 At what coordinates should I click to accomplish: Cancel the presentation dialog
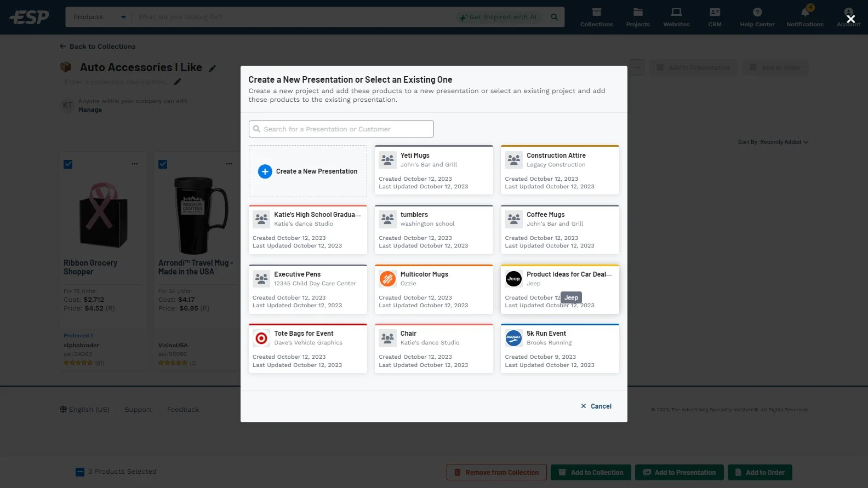coord(596,406)
